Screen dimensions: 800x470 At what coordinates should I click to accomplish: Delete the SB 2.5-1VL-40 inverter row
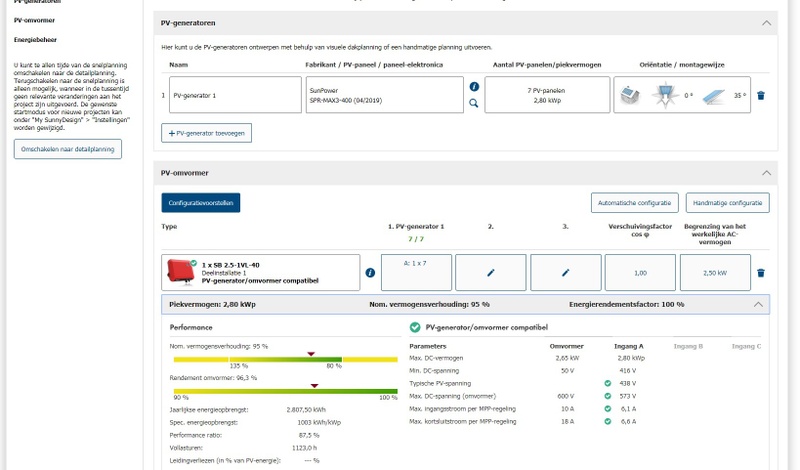point(761,273)
